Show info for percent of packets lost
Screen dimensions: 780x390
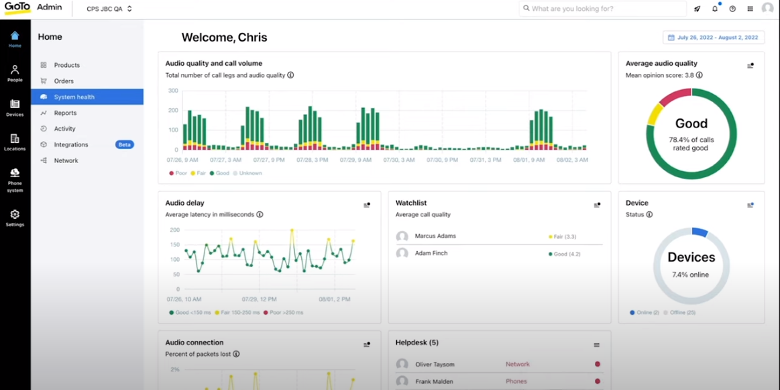(236, 354)
